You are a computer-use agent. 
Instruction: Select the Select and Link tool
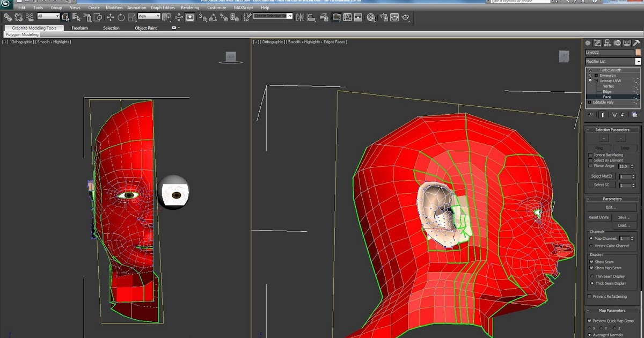point(8,17)
